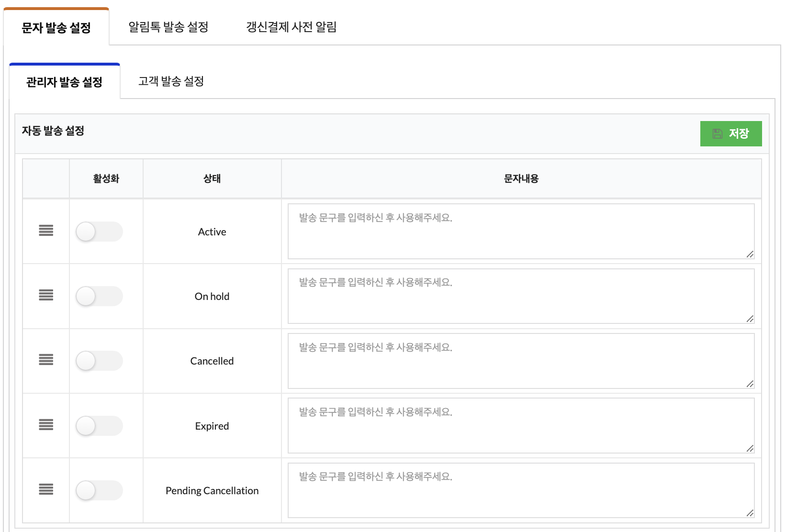786x532 pixels.
Task: Focus the Pending Cancellation message textarea
Action: click(x=521, y=490)
